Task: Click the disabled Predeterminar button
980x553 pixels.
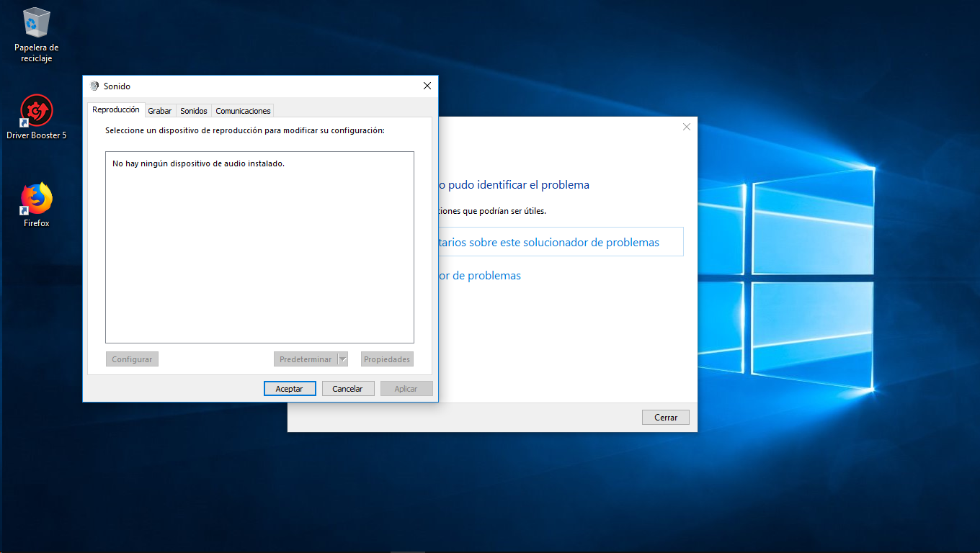Action: [x=306, y=359]
